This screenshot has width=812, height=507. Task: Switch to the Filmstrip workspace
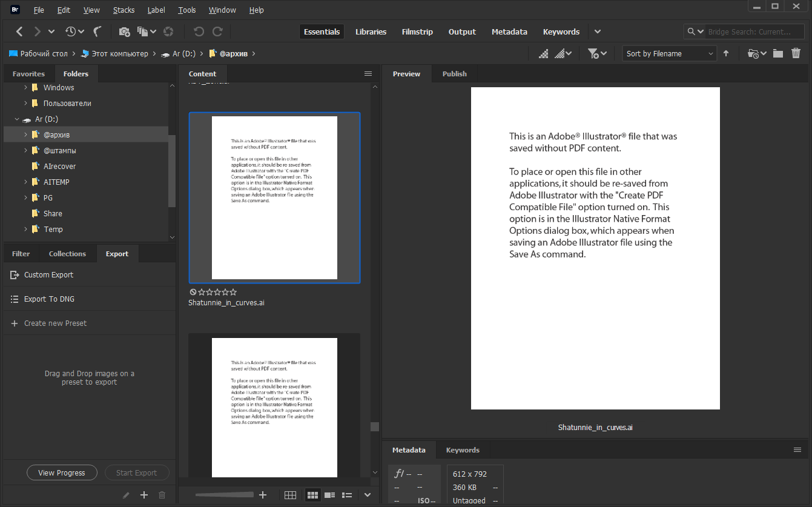417,31
